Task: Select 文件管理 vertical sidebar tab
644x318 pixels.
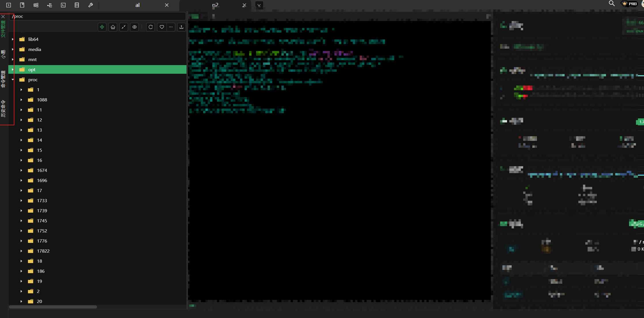Action: pyautogui.click(x=3, y=29)
